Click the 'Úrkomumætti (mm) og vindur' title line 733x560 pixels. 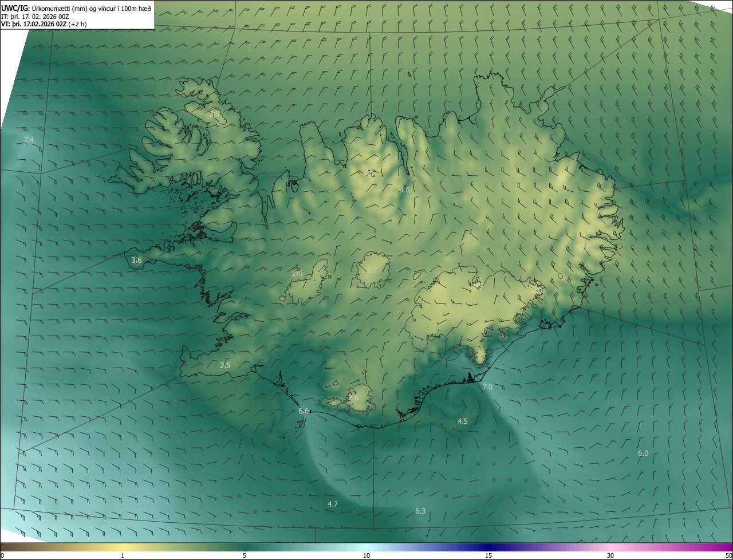coord(76,8)
